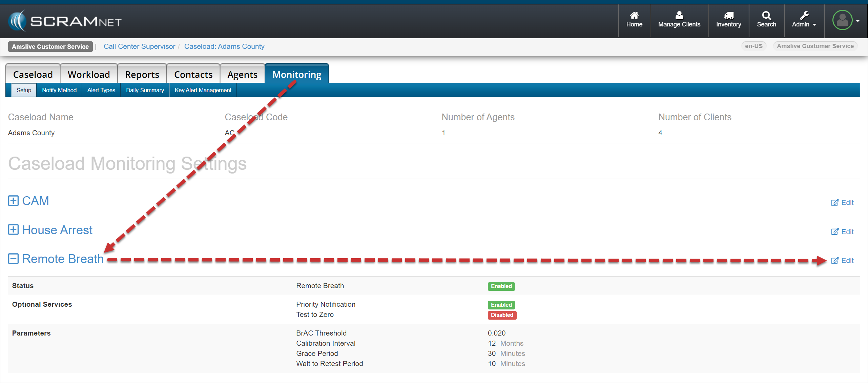Click the user profile avatar icon
The image size is (868, 383).
click(842, 20)
